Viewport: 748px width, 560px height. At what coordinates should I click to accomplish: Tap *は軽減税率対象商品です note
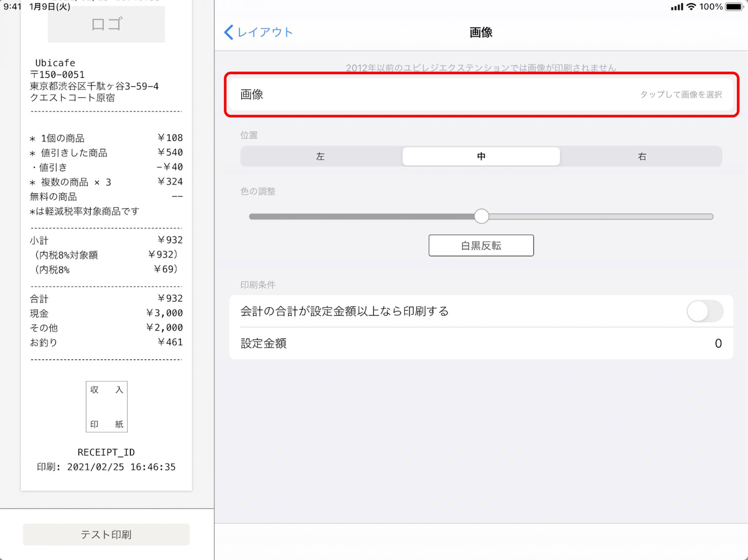click(85, 211)
